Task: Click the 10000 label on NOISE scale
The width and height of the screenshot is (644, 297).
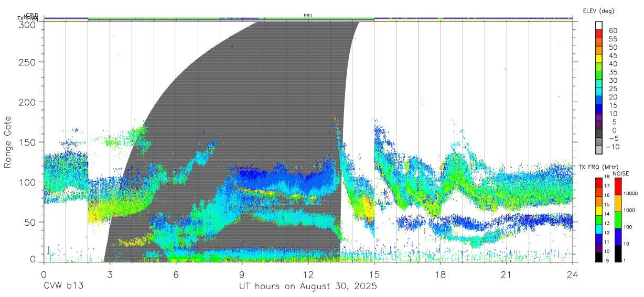Action: pyautogui.click(x=631, y=193)
